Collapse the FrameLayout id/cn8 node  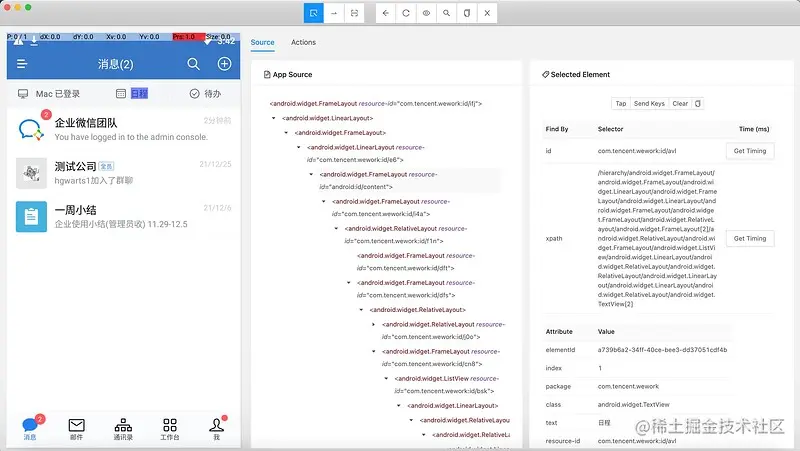(373, 352)
